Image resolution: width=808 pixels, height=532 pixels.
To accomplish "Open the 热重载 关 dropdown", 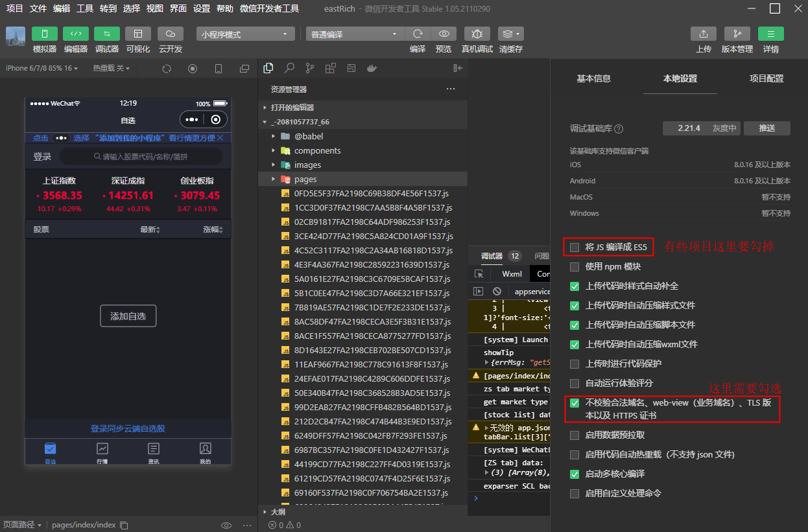I will pyautogui.click(x=111, y=68).
